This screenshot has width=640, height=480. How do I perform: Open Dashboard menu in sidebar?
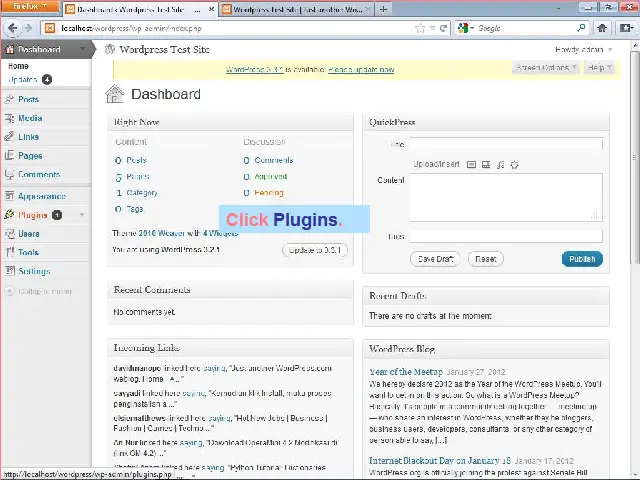[39, 49]
